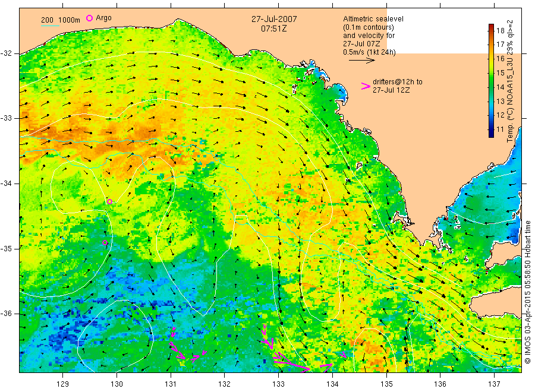Click the longitude axis label 137

pyautogui.click(x=494, y=384)
